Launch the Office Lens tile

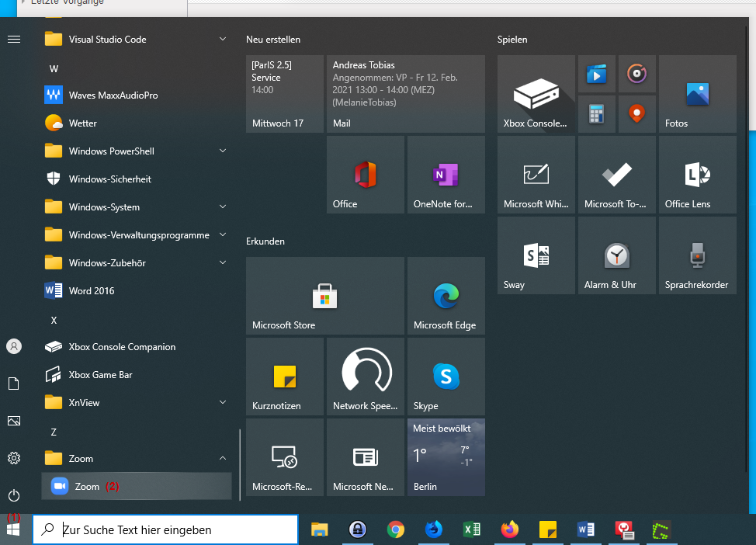pos(697,175)
